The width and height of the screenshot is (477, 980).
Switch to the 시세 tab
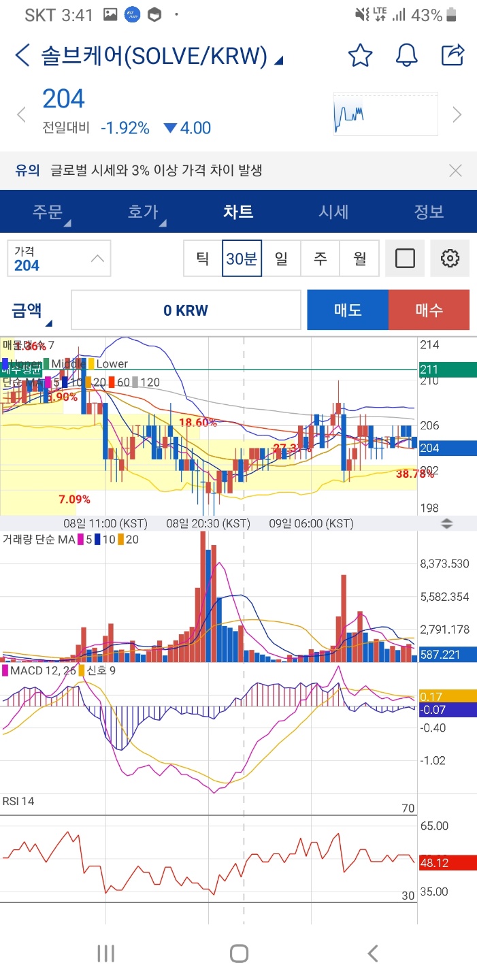pyautogui.click(x=333, y=212)
